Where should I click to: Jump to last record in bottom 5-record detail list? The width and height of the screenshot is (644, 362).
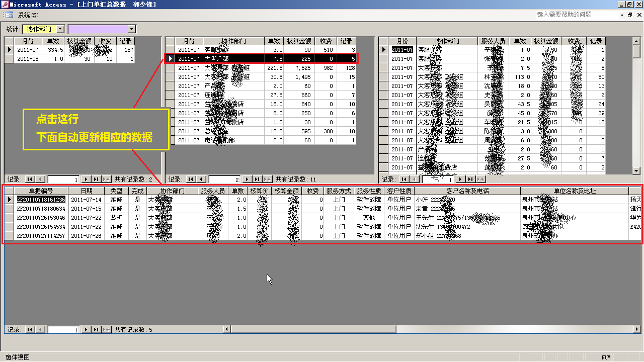[x=96, y=330]
